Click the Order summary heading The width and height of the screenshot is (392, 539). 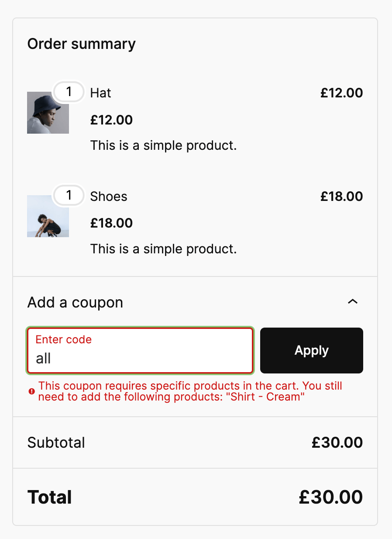[82, 44]
